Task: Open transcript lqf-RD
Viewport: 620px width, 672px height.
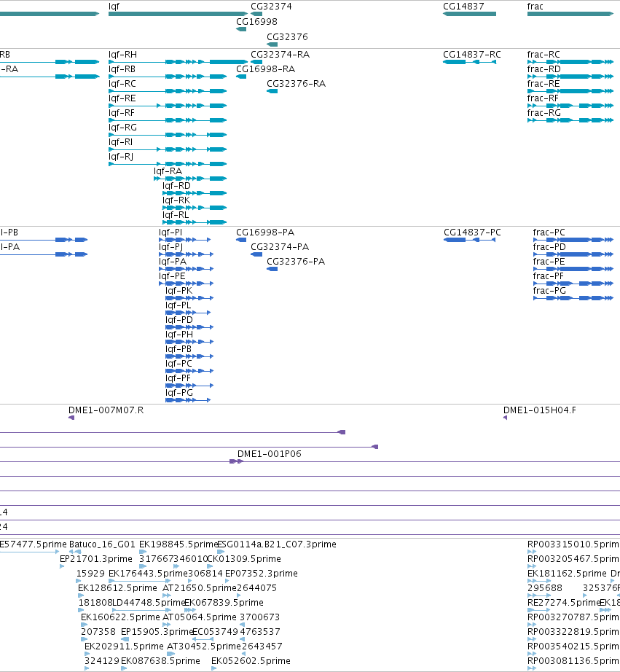Action: click(176, 186)
